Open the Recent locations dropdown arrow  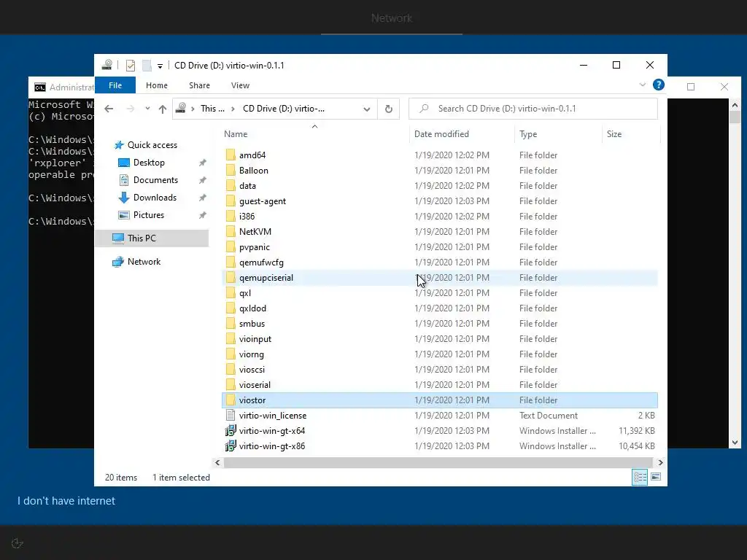147,109
